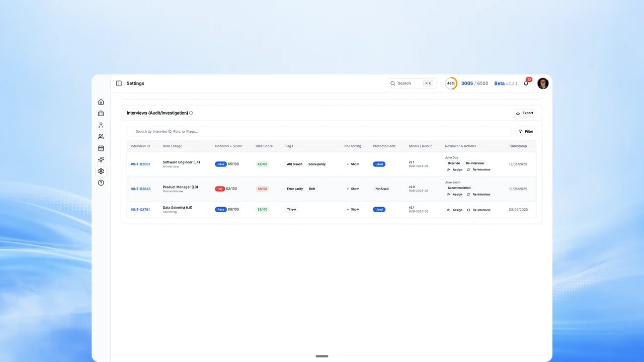Click the Error parity flag chip

click(x=295, y=189)
